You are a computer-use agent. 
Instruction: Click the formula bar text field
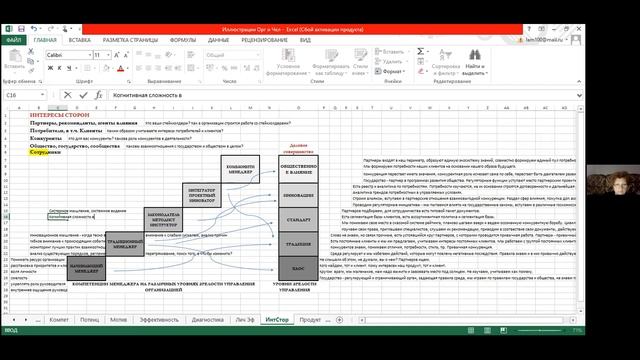pyautogui.click(x=341, y=95)
